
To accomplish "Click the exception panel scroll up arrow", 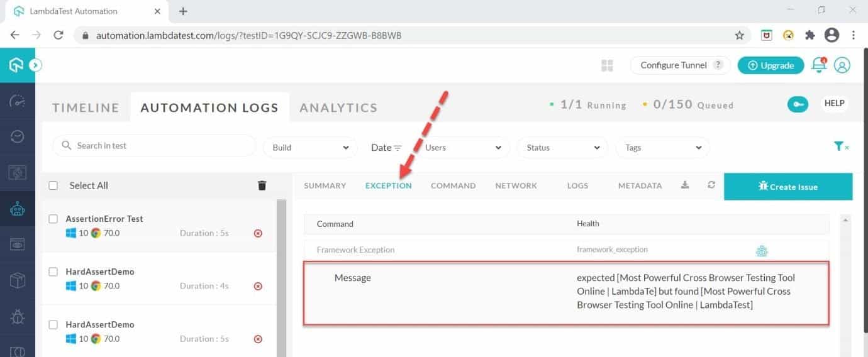I will point(845,220).
